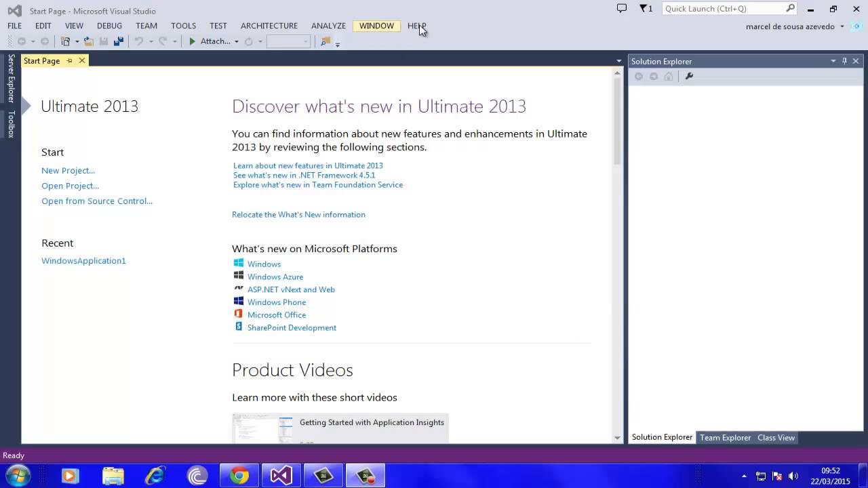The height and width of the screenshot is (488, 868).
Task: Open the Windows Azure platform link
Action: (275, 277)
